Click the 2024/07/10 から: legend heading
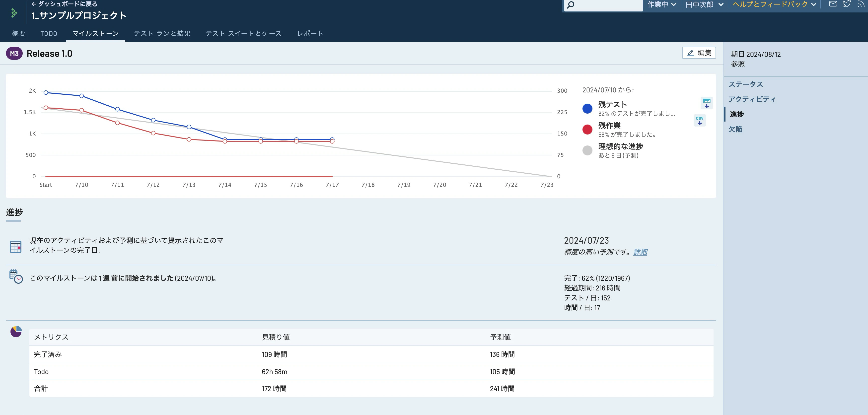The height and width of the screenshot is (415, 868). (608, 90)
